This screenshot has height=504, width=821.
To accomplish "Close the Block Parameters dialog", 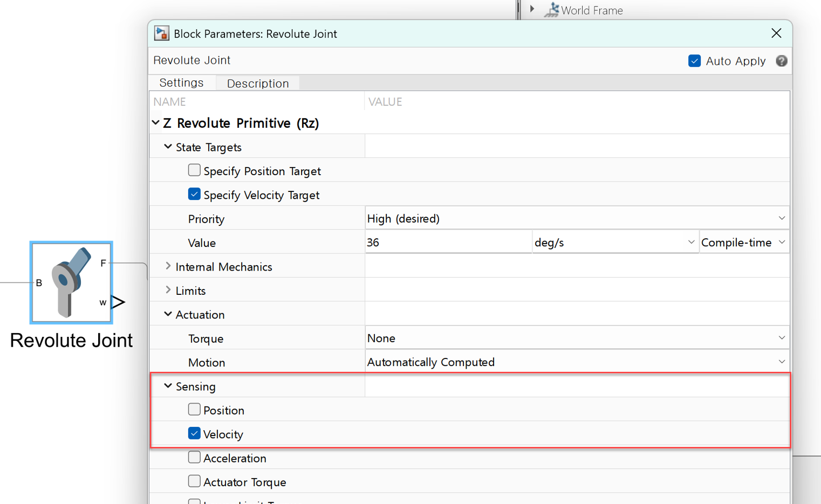I will (776, 33).
